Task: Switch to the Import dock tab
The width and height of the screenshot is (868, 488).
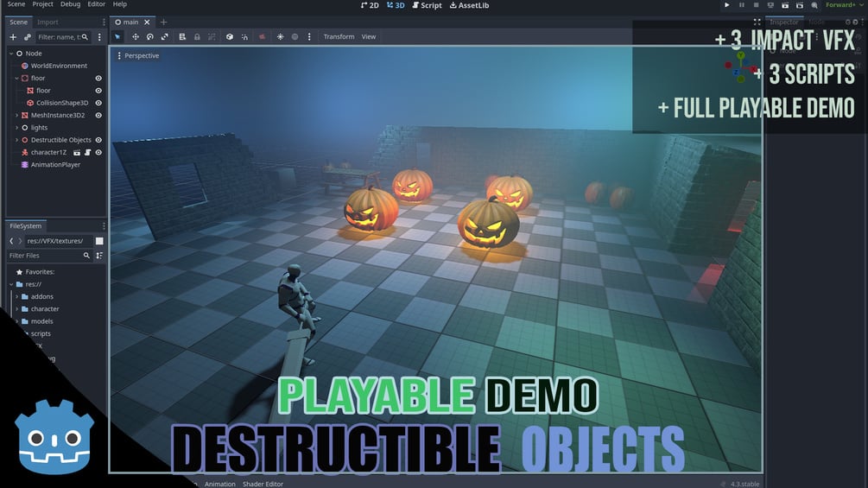Action: 48,22
